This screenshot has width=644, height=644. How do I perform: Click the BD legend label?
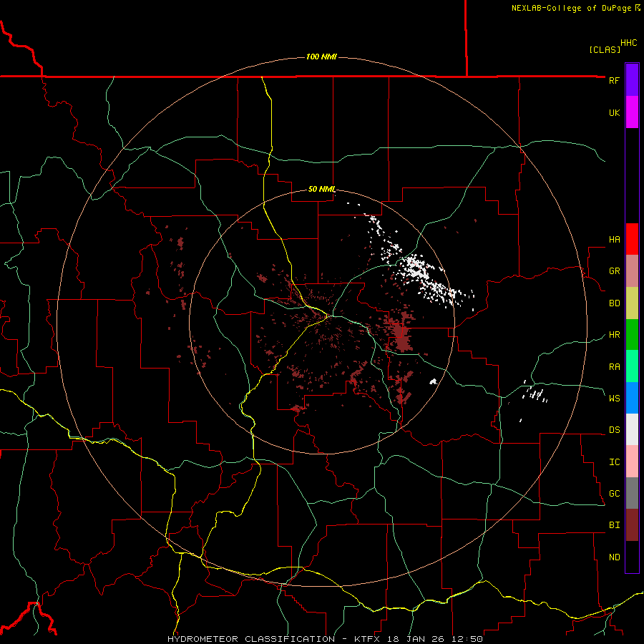click(x=614, y=303)
